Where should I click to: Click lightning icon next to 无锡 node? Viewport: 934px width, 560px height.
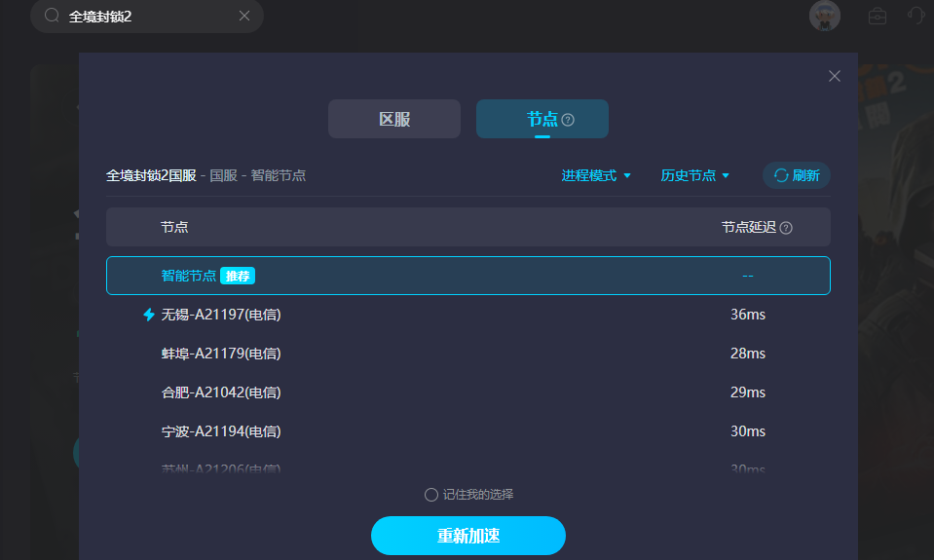coord(149,315)
